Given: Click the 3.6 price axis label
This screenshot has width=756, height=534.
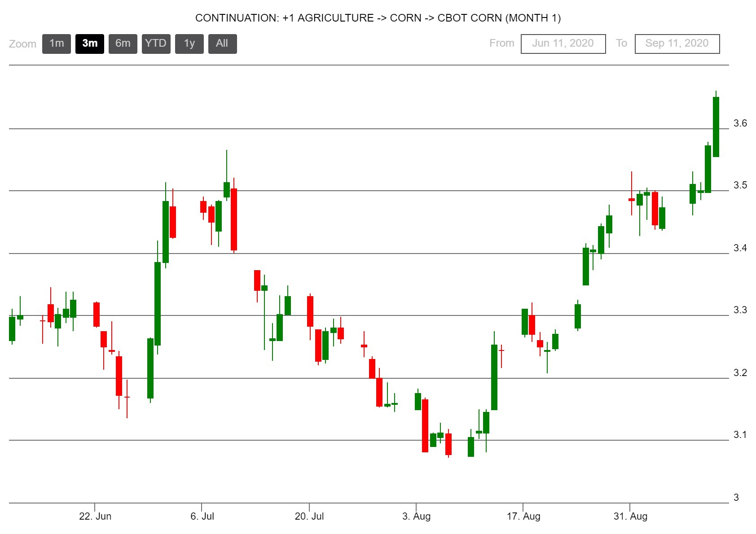Looking at the screenshot, I should [740, 123].
